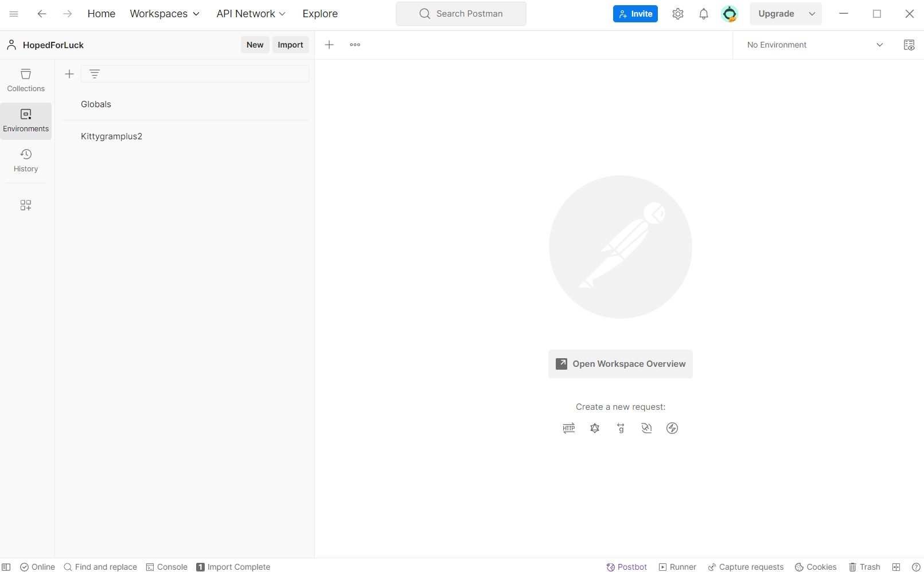This screenshot has width=924, height=572.
Task: Create new GraphQL request icon
Action: click(595, 428)
